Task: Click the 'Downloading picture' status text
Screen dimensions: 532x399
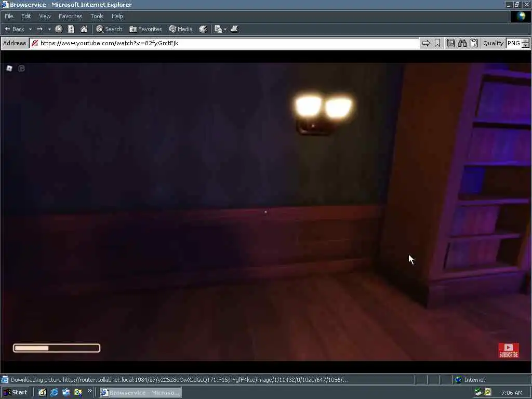Action: (179, 380)
